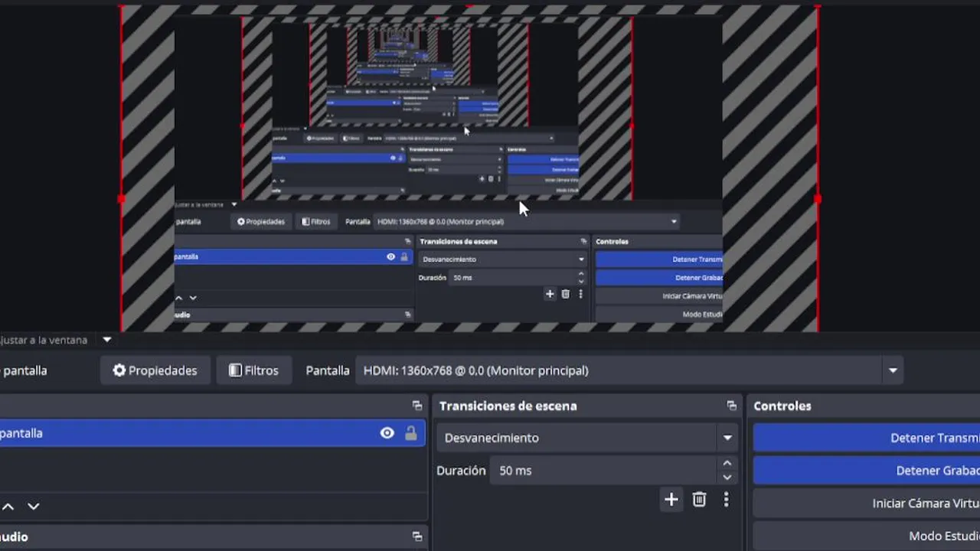Viewport: 980px width, 551px height.
Task: Click the eye icon inside mirrored preview
Action: (390, 257)
